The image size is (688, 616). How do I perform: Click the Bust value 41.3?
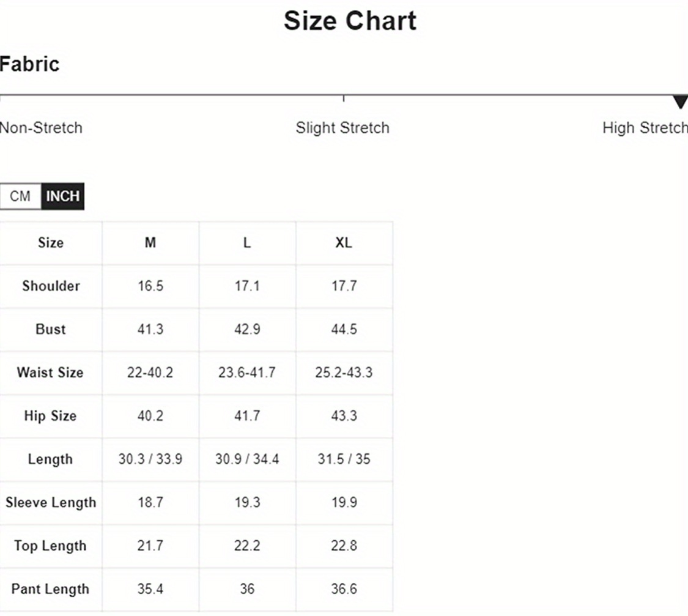click(150, 329)
